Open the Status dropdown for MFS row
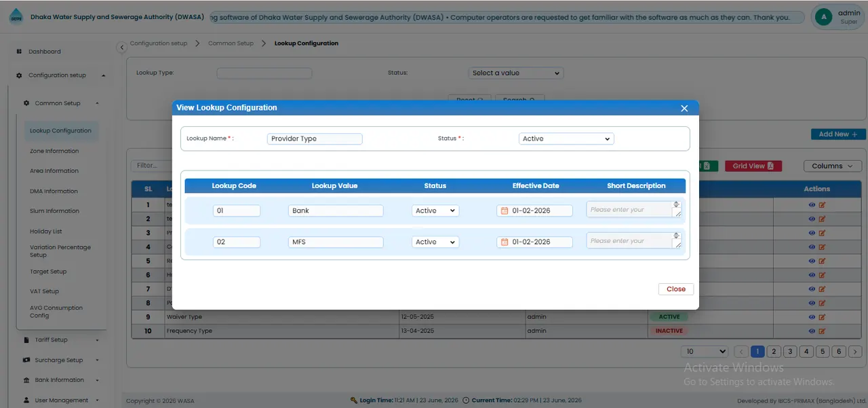The height and width of the screenshot is (408, 868). click(x=435, y=242)
